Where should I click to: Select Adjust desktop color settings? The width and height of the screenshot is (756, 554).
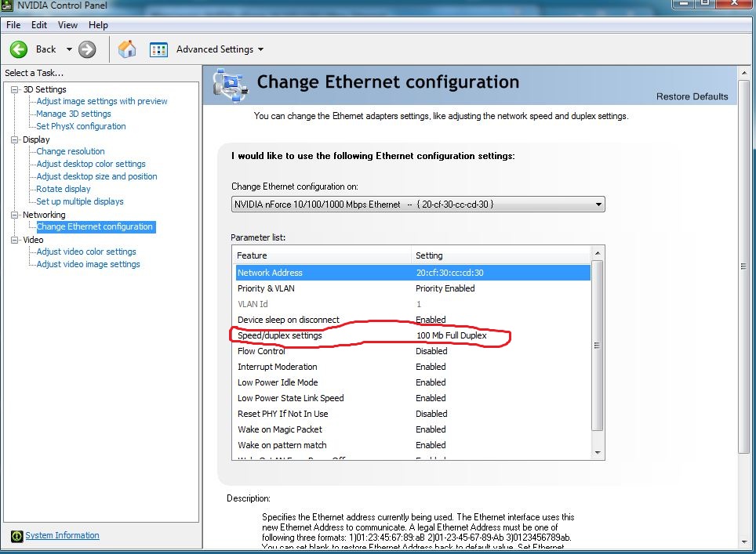(x=91, y=164)
